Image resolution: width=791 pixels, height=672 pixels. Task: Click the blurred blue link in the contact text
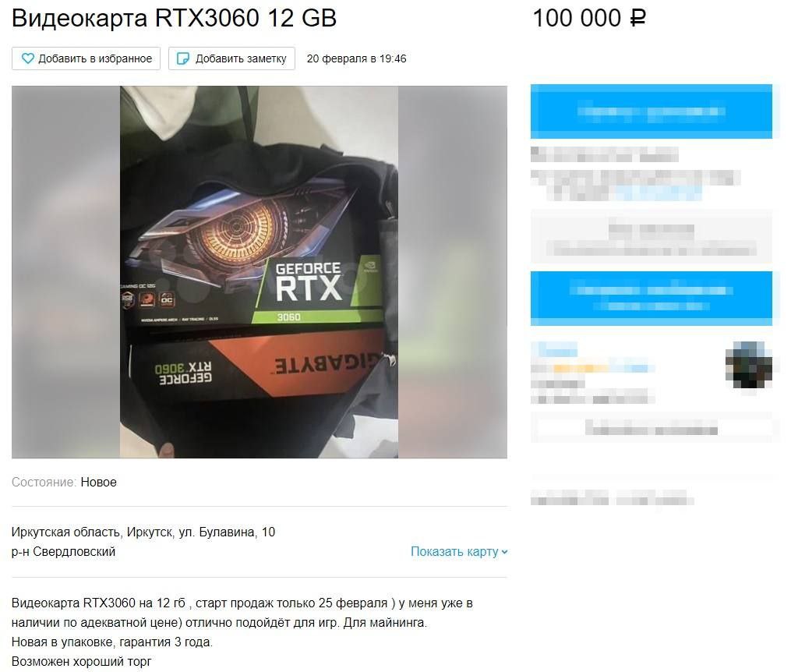click(659, 193)
